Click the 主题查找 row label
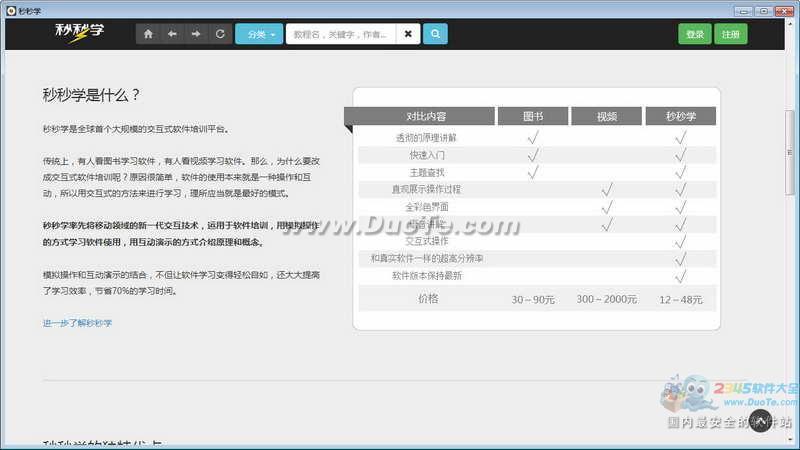The image size is (800, 450). click(427, 172)
